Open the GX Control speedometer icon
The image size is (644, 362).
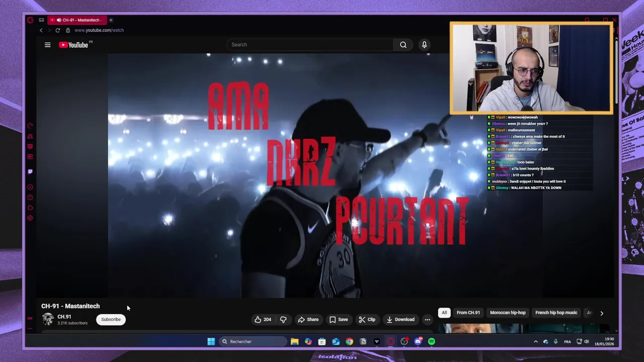click(30, 126)
